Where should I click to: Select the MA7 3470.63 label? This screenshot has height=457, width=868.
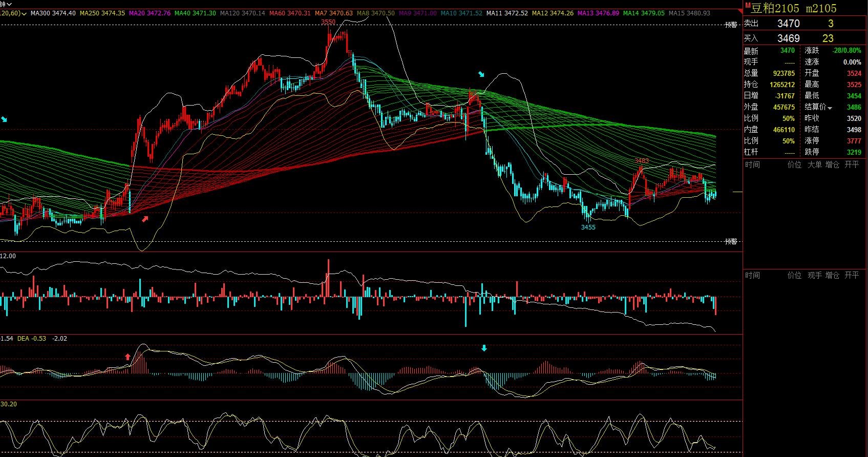[334, 13]
